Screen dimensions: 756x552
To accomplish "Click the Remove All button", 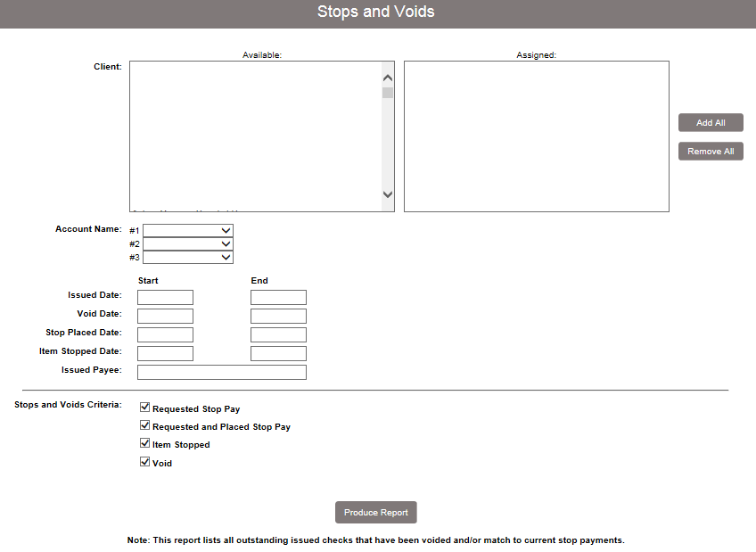I will (711, 152).
